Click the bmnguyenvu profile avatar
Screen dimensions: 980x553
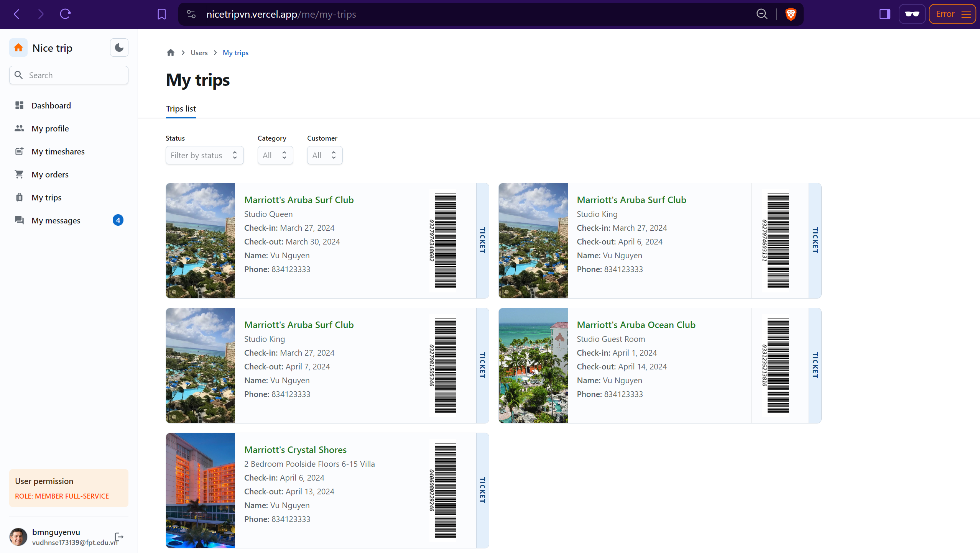click(x=18, y=537)
